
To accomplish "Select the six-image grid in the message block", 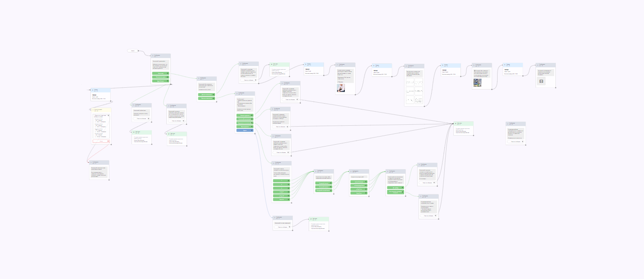I will click(x=414, y=91).
